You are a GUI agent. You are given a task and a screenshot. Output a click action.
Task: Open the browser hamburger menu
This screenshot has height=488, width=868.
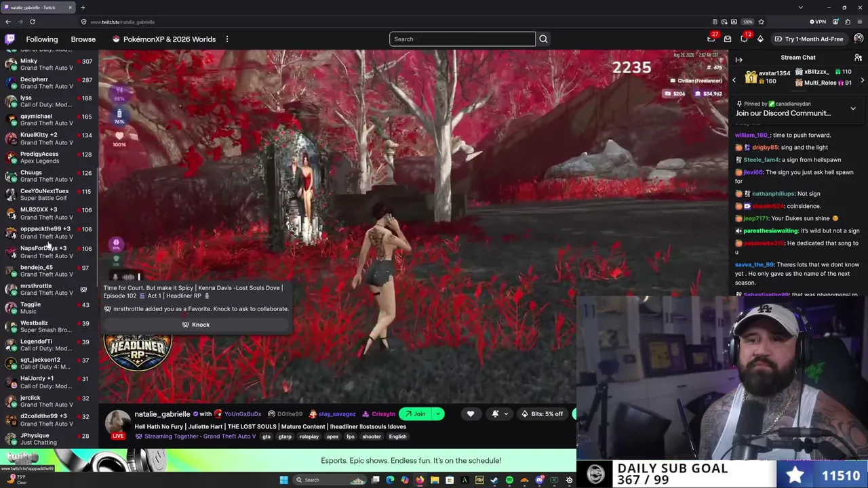click(861, 22)
